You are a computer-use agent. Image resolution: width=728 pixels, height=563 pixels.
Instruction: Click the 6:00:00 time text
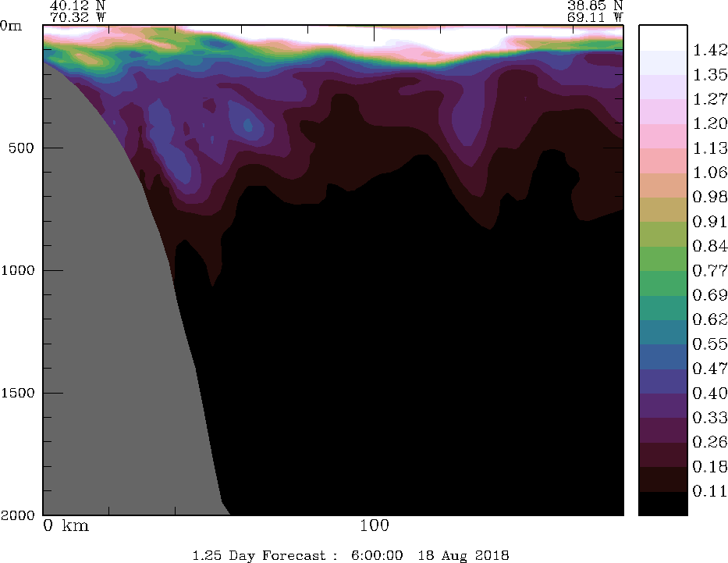coord(377,555)
